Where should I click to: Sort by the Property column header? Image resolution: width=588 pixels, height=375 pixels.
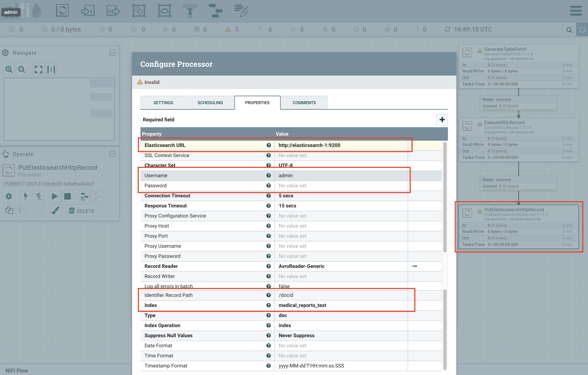coord(152,134)
